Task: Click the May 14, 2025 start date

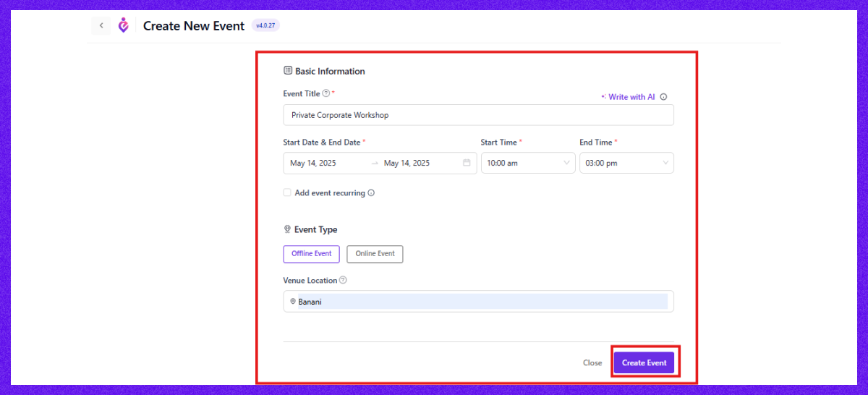Action: [x=313, y=163]
